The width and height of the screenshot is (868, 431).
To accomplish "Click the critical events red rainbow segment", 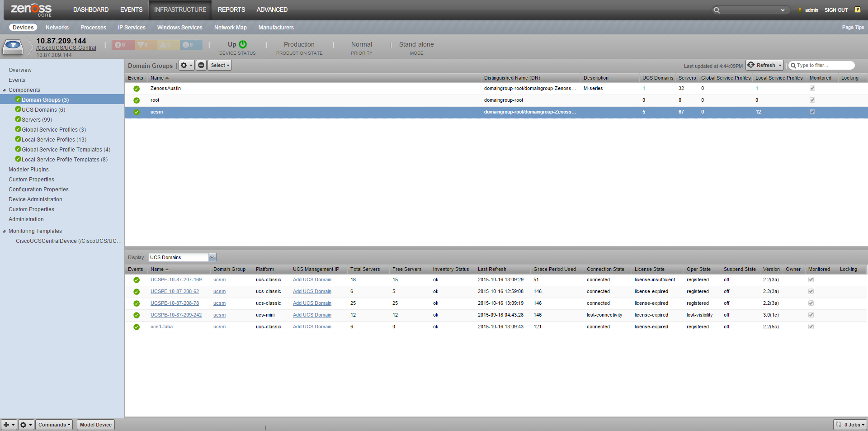I will (123, 45).
